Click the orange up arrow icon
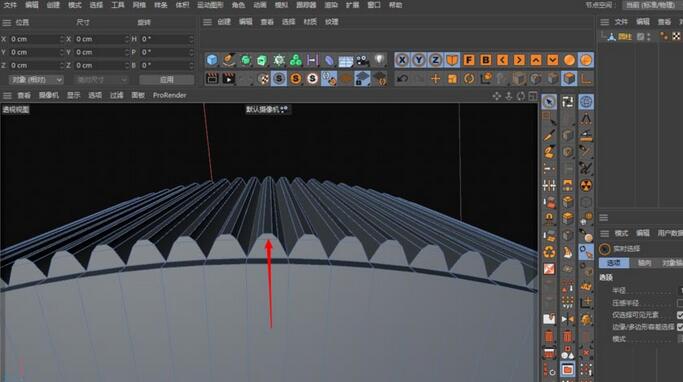This screenshot has height=382, width=683. [x=536, y=60]
